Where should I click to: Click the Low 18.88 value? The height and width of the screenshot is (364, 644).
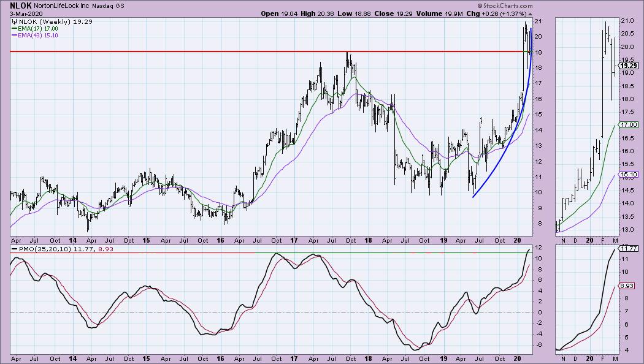354,13
